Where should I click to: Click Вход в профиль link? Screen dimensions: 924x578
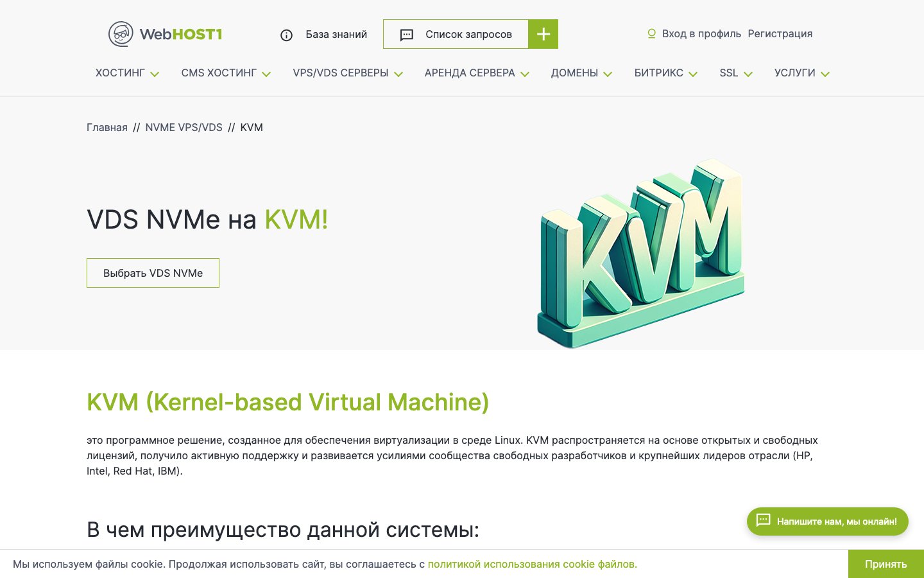(701, 33)
